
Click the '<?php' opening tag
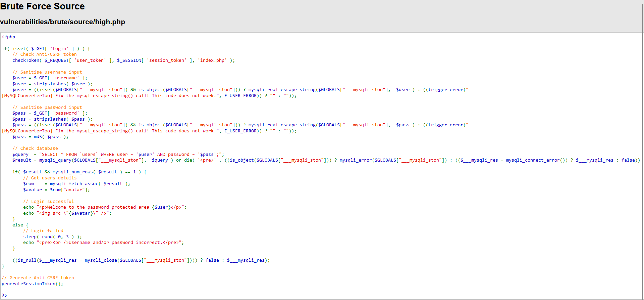[8, 37]
